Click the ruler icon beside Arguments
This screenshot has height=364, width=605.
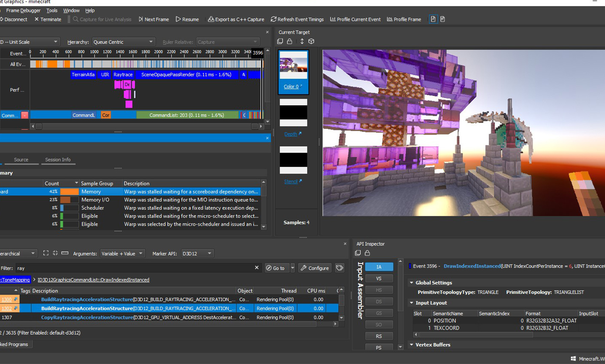[65, 253]
